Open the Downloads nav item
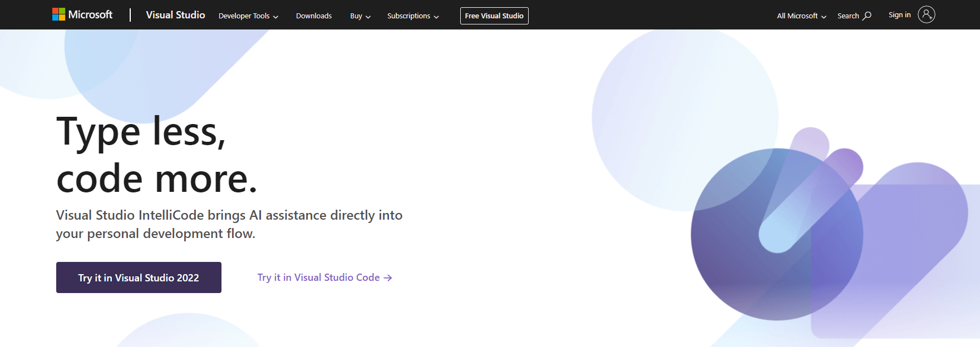 [x=314, y=16]
